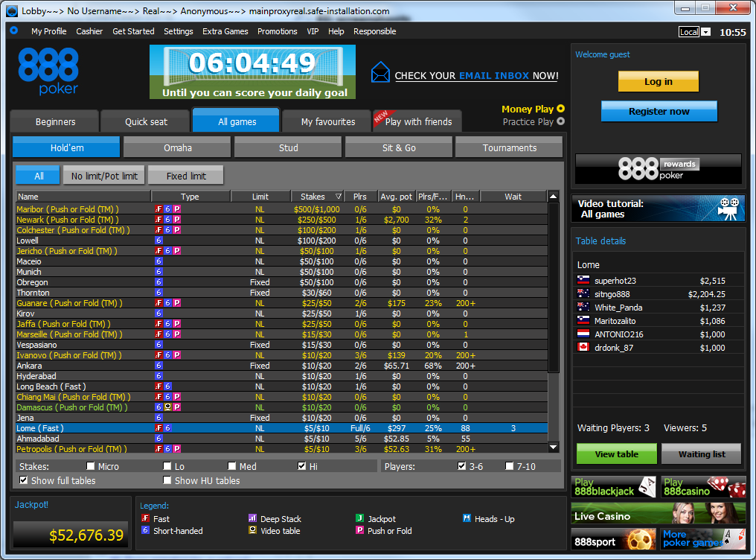Click the daily goal countdown banner
This screenshot has width=756, height=560.
[x=253, y=72]
